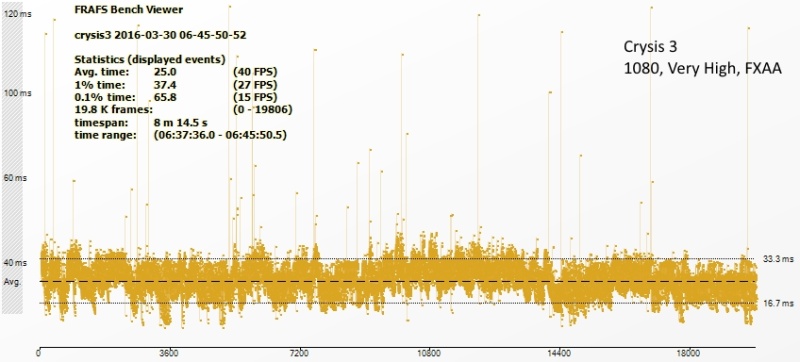The width and height of the screenshot is (800, 362).
Task: Click the (15 FPS) value
Action: pos(255,97)
